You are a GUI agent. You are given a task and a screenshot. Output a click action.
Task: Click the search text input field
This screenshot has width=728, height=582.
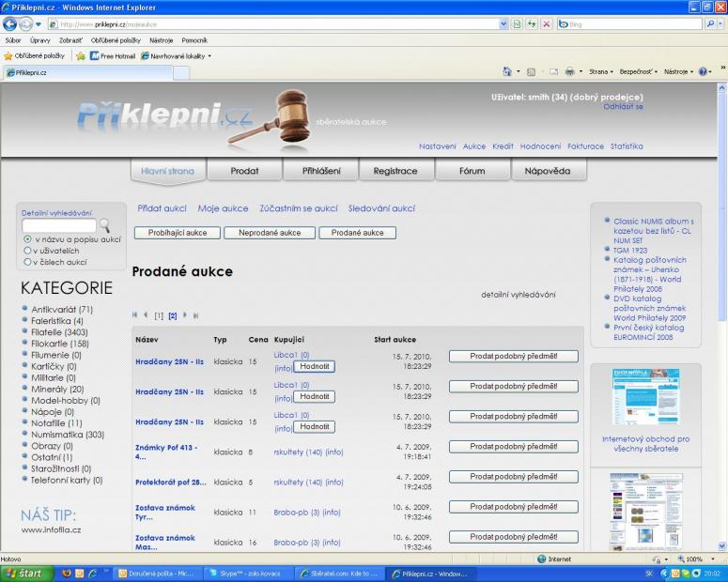click(59, 225)
